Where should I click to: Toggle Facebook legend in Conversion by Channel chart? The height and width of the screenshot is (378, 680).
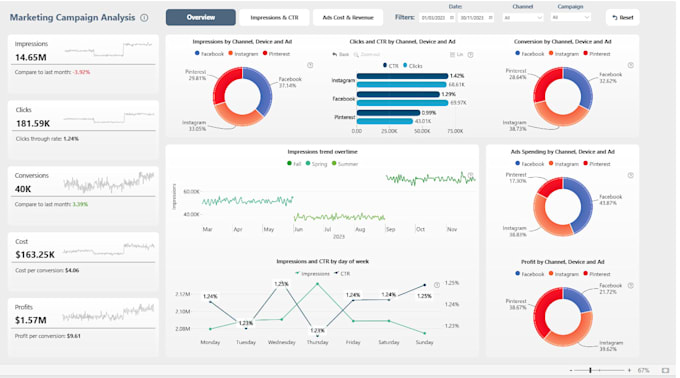coord(530,54)
